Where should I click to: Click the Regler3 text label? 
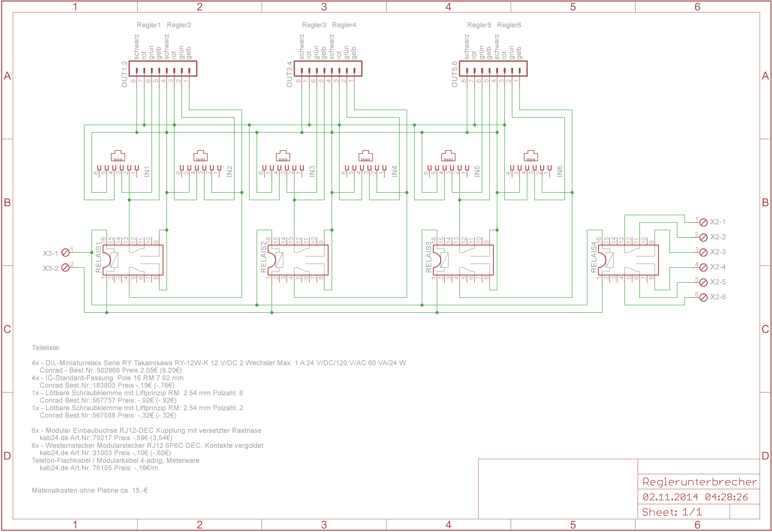[x=314, y=25]
